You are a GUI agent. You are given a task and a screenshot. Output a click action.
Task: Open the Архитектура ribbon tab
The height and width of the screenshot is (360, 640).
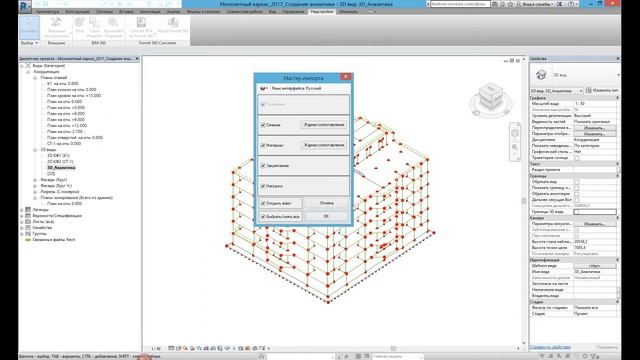click(47, 12)
